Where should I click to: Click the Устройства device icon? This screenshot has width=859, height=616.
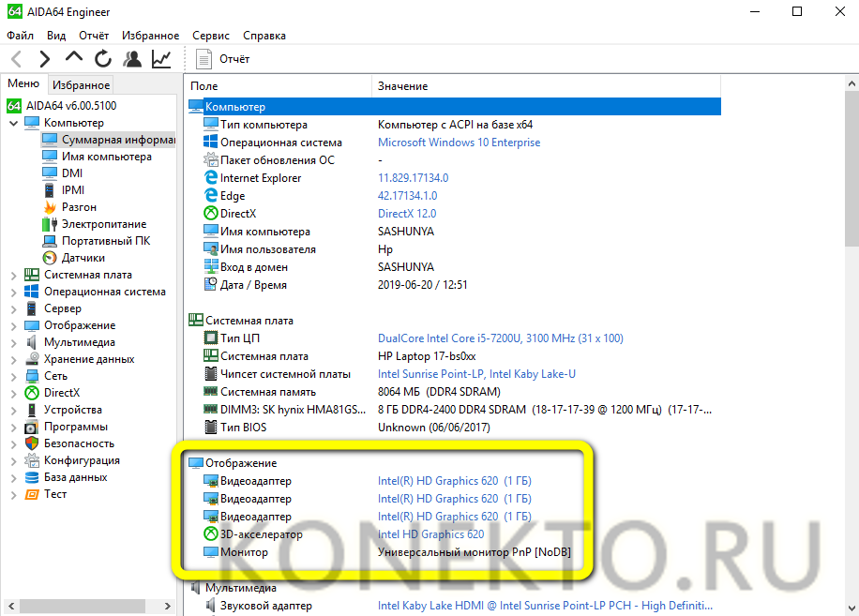pyautogui.click(x=32, y=410)
